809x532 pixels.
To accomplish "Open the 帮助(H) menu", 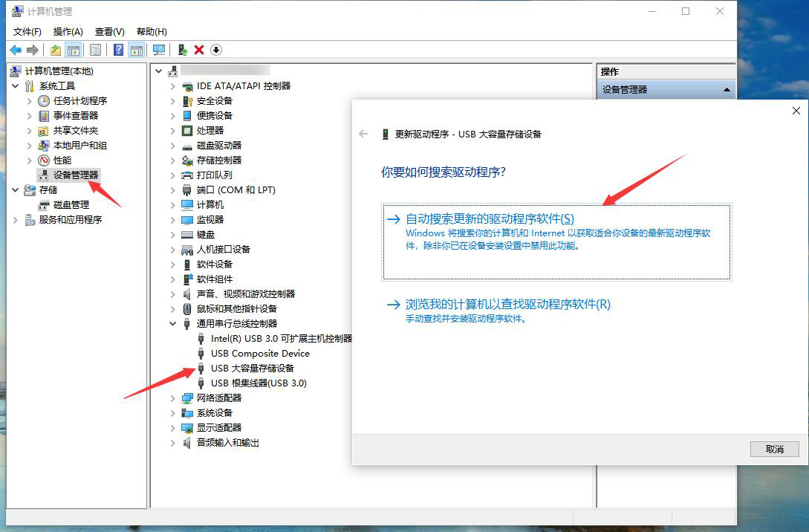I will [x=152, y=31].
